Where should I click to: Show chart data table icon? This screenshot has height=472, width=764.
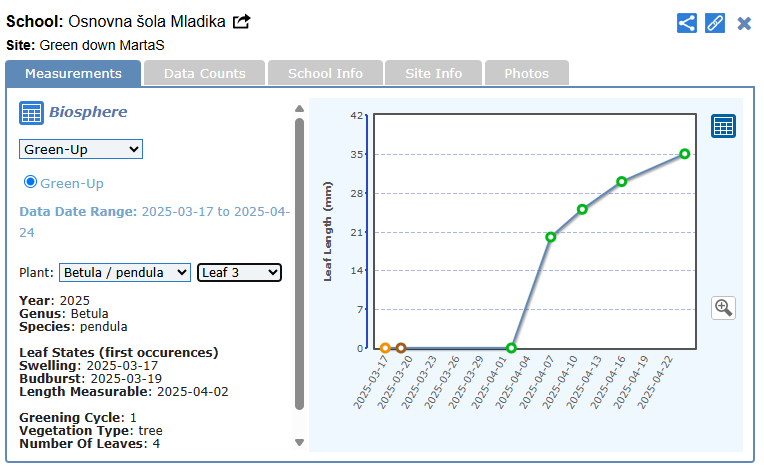coord(723,126)
